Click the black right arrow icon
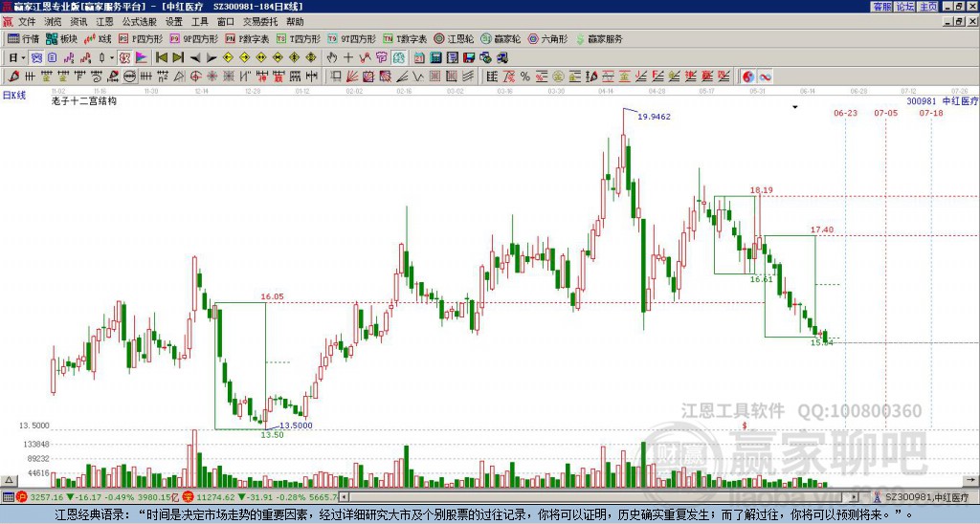The height and width of the screenshot is (524, 980). pyautogui.click(x=212, y=58)
